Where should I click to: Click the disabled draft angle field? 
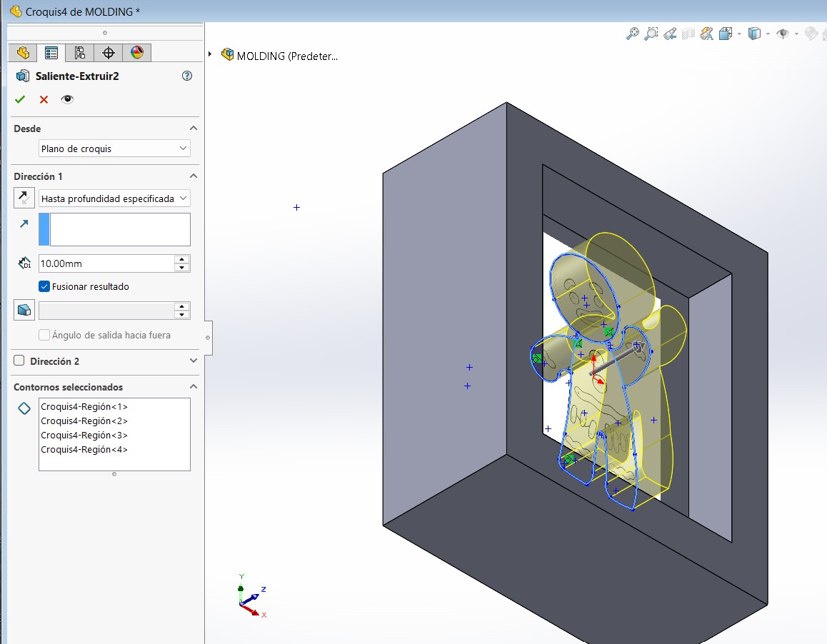(x=106, y=311)
